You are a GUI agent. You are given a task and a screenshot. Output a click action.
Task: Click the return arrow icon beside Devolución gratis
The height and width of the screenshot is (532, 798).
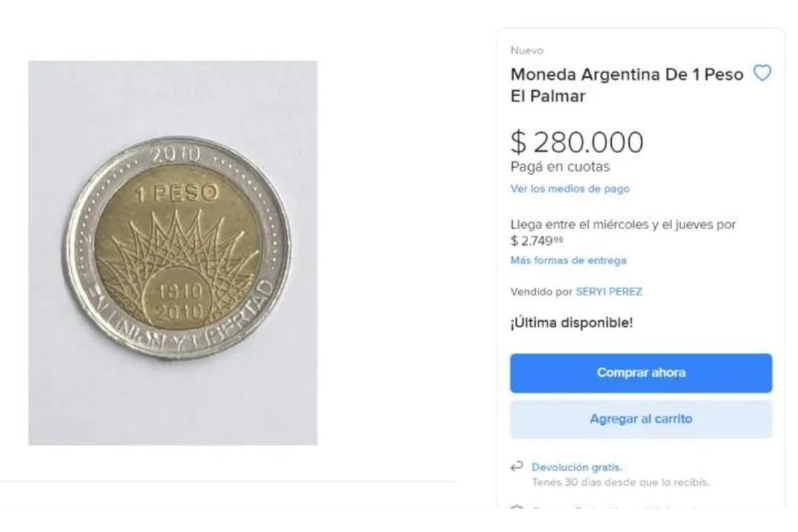click(x=515, y=467)
